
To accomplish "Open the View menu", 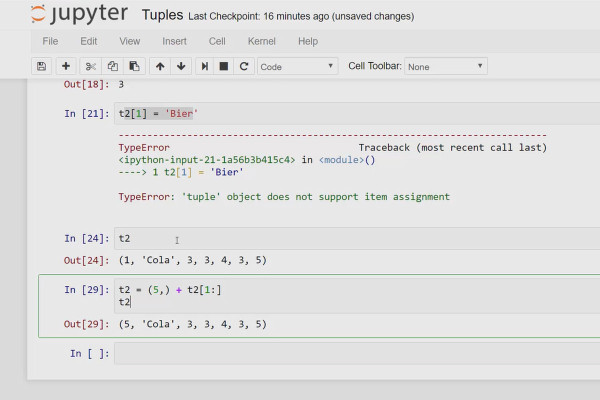I will (129, 41).
